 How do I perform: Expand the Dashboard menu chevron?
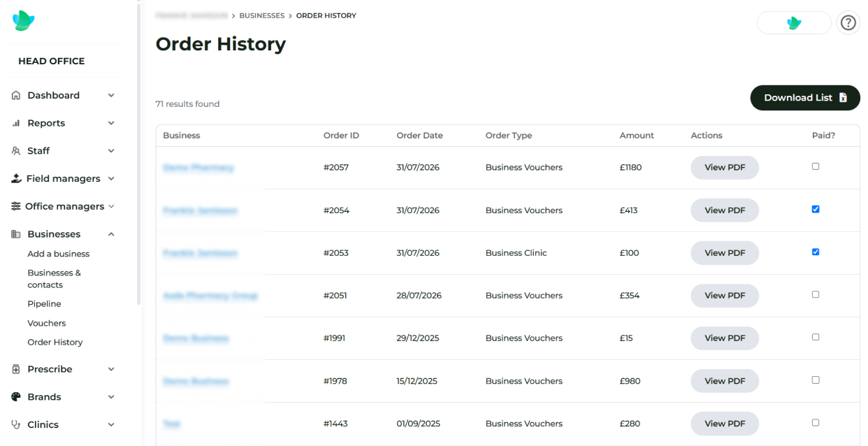click(111, 95)
